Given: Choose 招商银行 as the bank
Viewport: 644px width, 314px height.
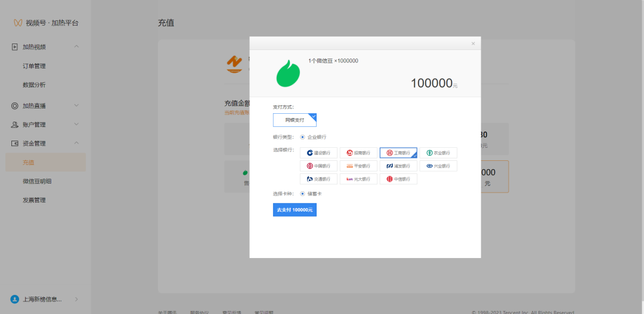Looking at the screenshot, I should pos(358,153).
